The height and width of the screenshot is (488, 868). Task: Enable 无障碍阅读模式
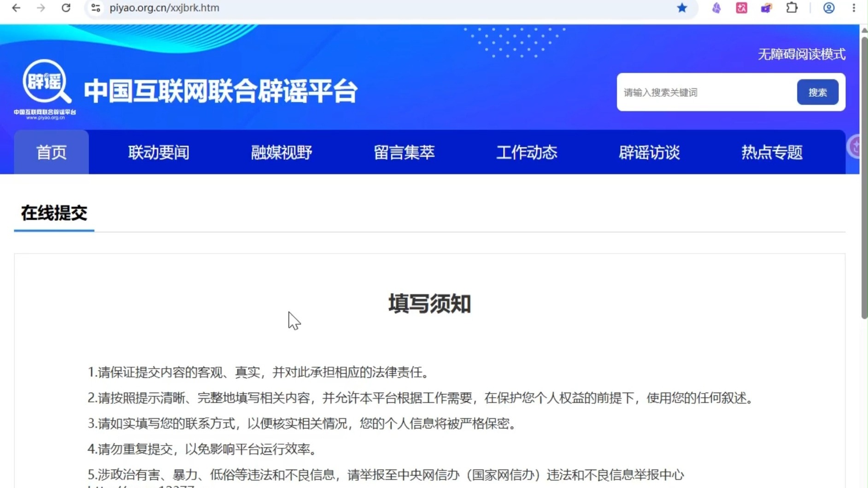coord(801,54)
